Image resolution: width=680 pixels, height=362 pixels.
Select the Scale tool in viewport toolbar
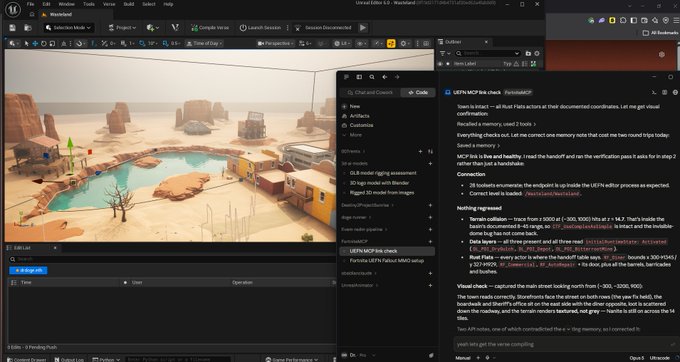tap(52, 43)
